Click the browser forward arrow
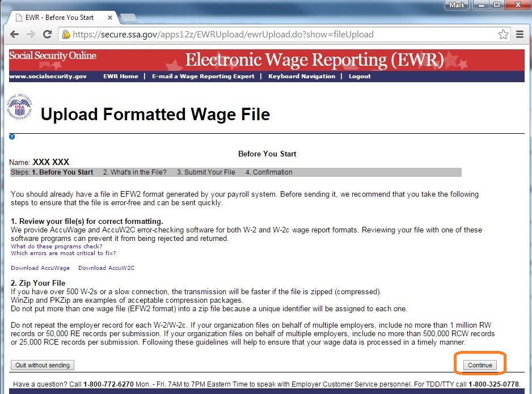The width and height of the screenshot is (532, 394). coord(31,35)
